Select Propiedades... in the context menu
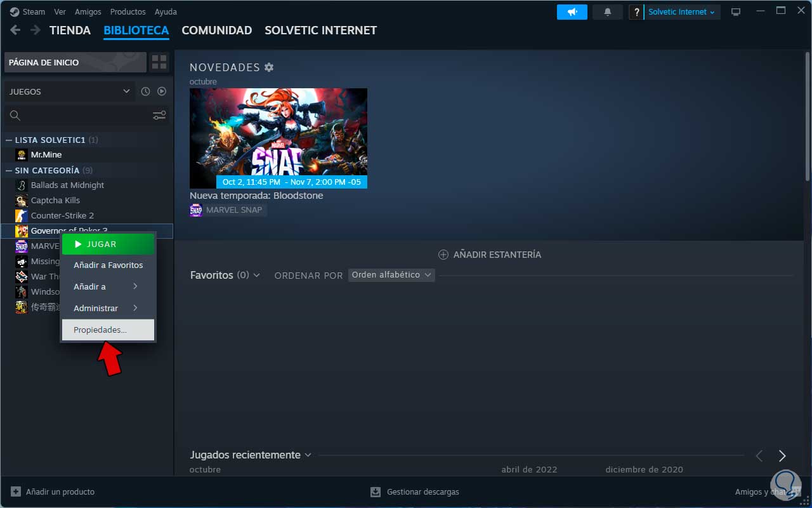The image size is (812, 508). (x=108, y=330)
